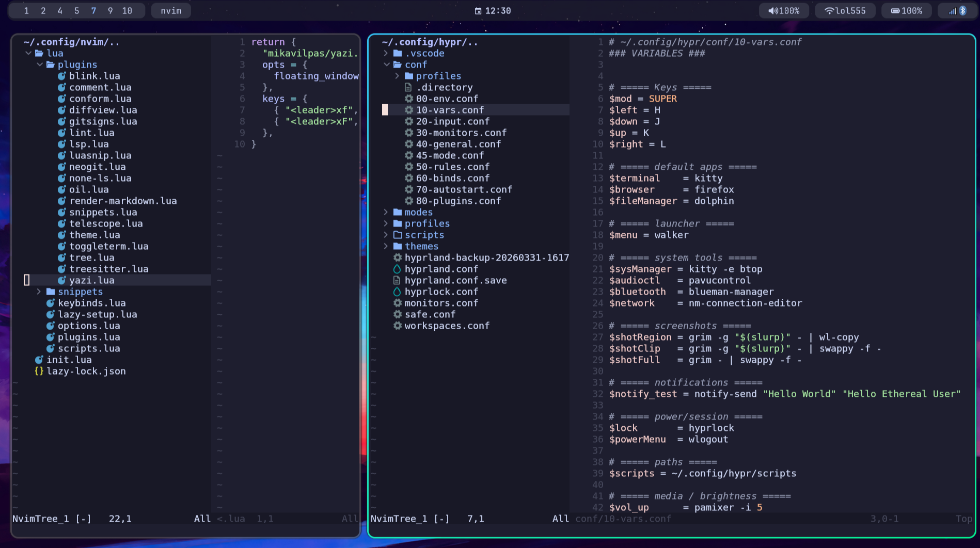The image size is (980, 548).
Task: Click the floating_window option line
Action: click(316, 76)
